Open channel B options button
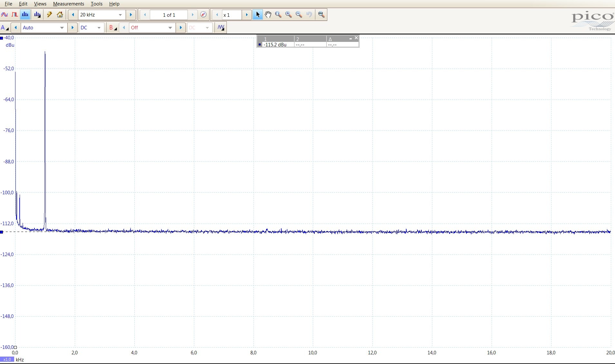The width and height of the screenshot is (615, 364). pos(112,28)
